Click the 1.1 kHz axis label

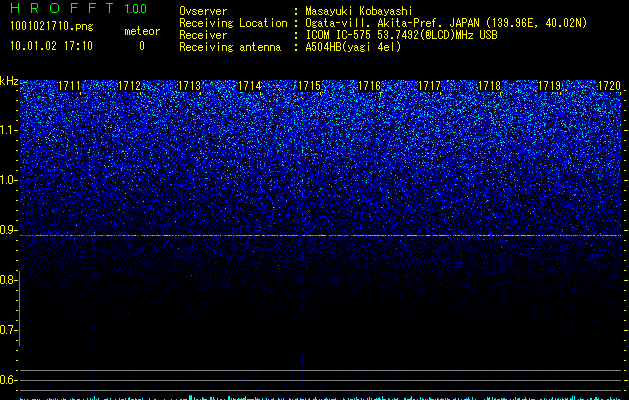[9, 130]
